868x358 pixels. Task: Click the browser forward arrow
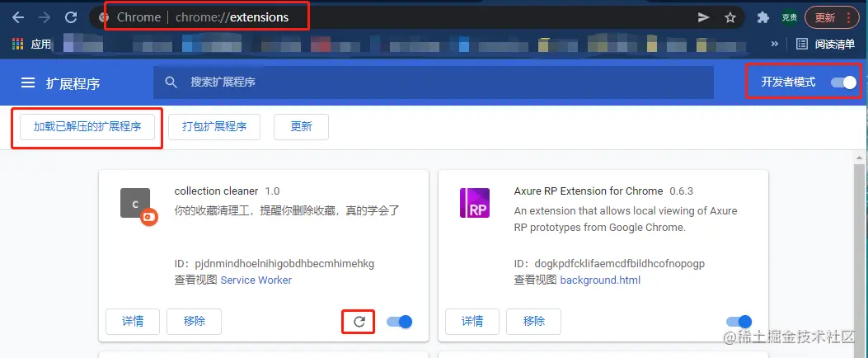45,17
